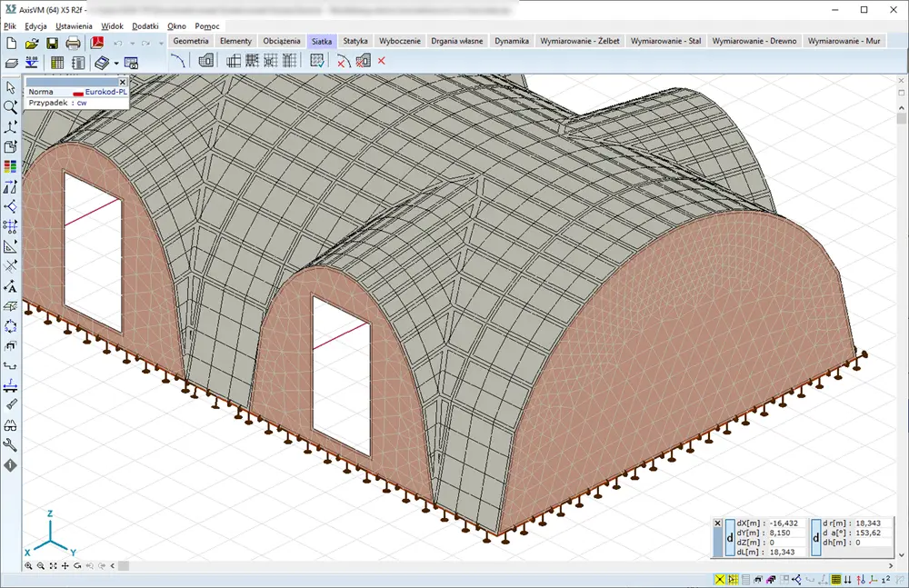Switch to the Statyka tab
The height and width of the screenshot is (588, 909).
pyautogui.click(x=355, y=41)
